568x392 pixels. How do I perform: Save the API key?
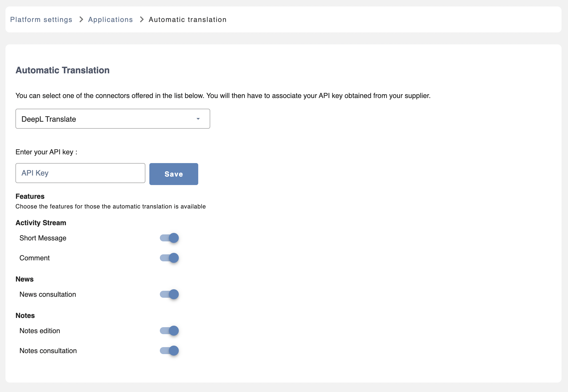tap(174, 174)
